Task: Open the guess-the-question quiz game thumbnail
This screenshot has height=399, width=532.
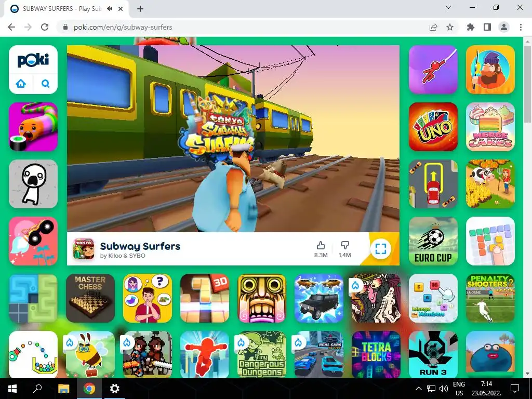Action: (147, 298)
